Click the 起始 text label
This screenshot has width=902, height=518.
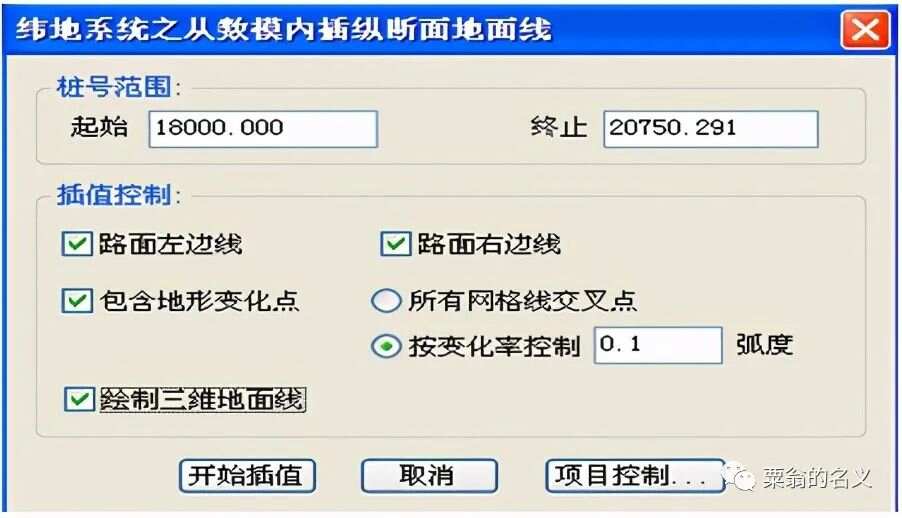point(100,127)
